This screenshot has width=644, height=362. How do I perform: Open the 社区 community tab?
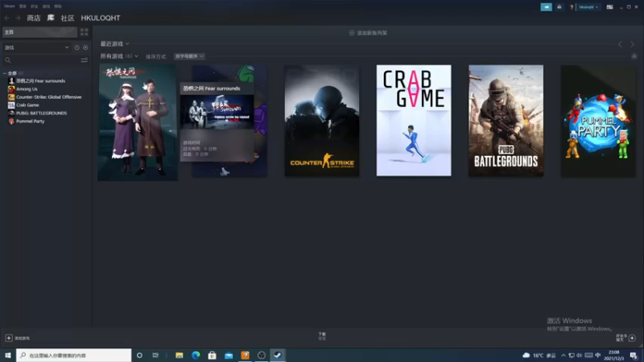coord(68,18)
